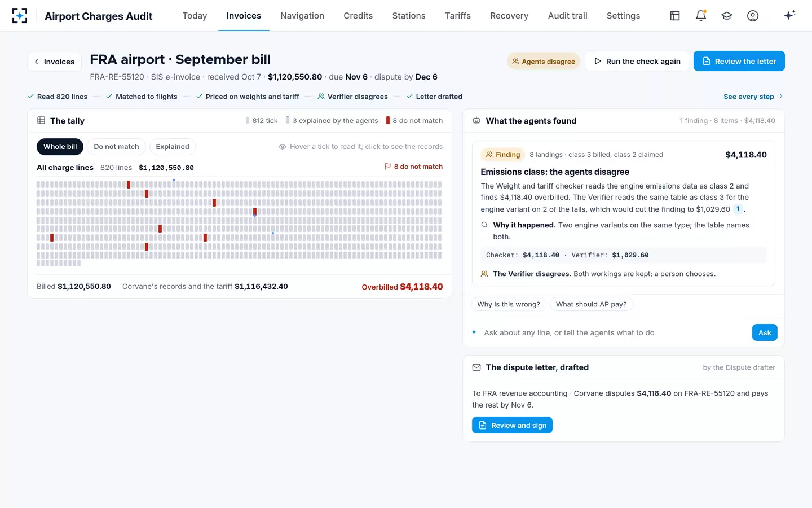This screenshot has height=508, width=812.
Task: Switch to the Recovery tab
Action: (x=509, y=16)
